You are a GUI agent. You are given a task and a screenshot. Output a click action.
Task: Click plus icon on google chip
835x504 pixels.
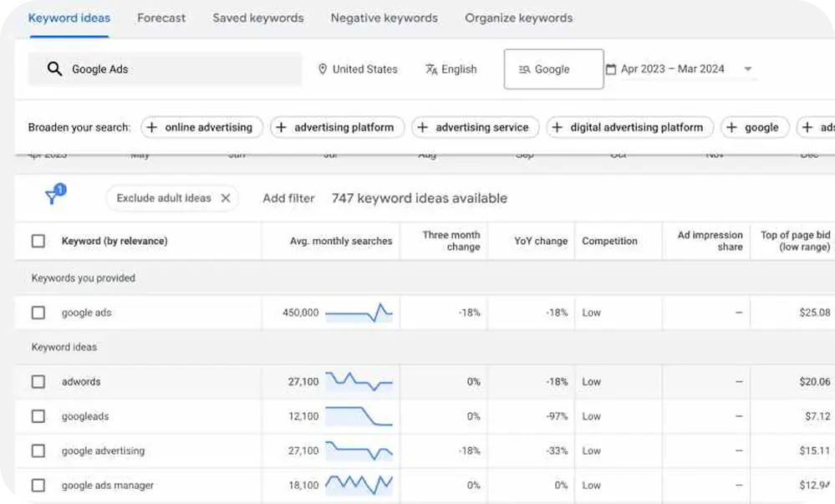[x=731, y=127]
